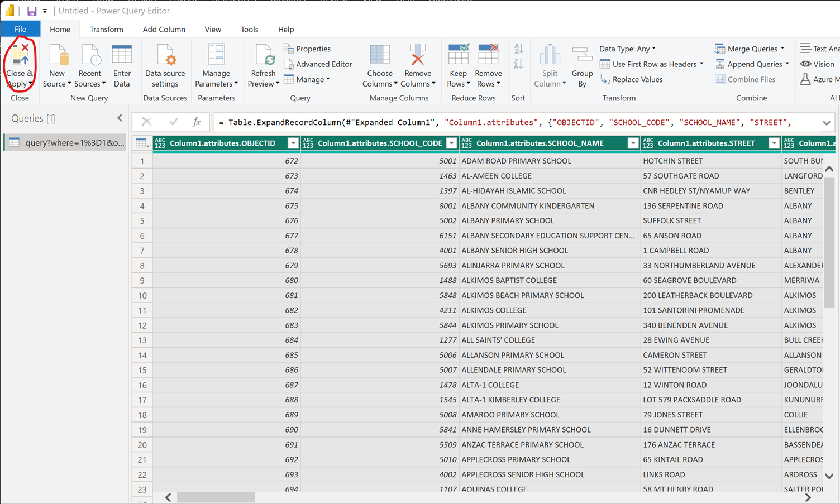Click the Close & Apply icon

pos(21,55)
